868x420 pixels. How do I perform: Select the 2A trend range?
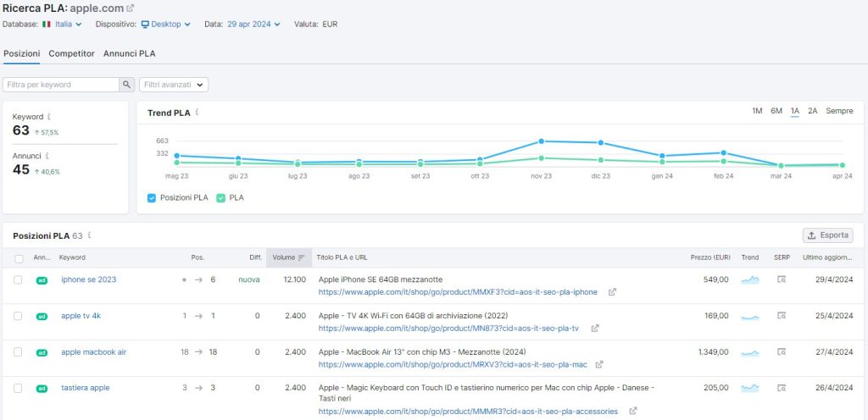pos(812,111)
